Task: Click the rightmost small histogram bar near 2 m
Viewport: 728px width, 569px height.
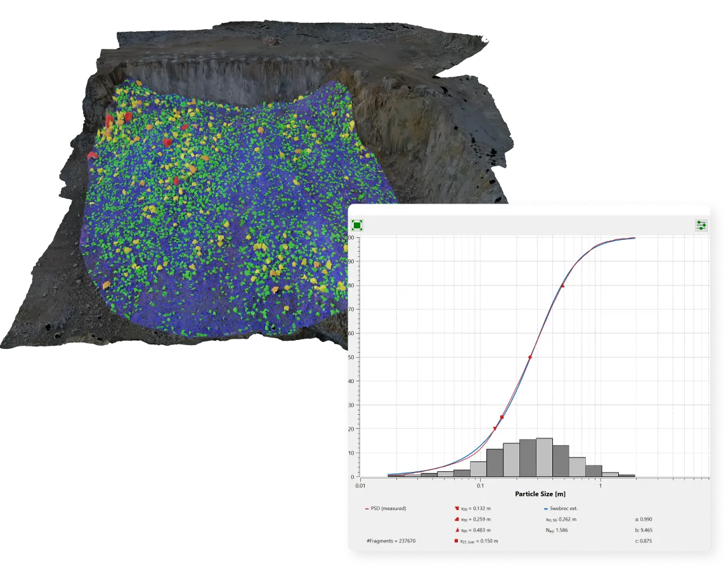Action: coord(627,476)
